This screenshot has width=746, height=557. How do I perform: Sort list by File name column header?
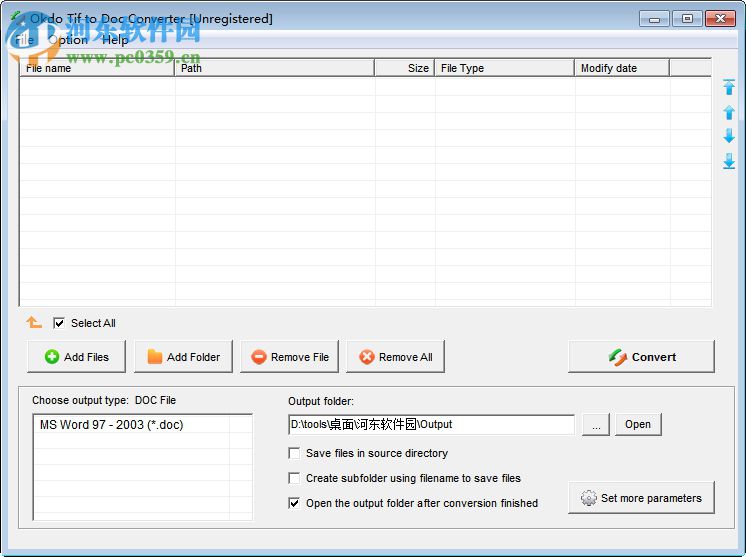97,68
